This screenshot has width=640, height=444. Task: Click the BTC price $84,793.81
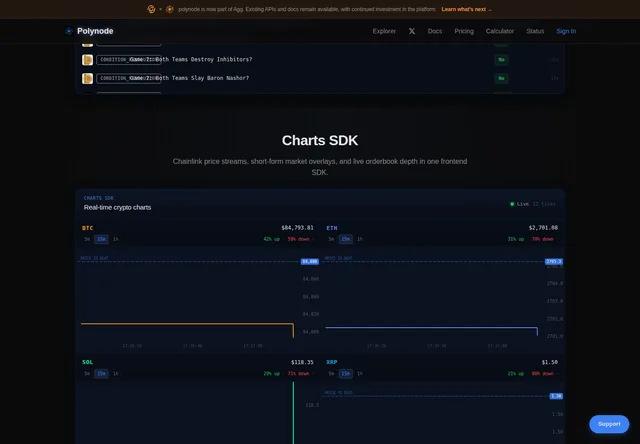297,228
